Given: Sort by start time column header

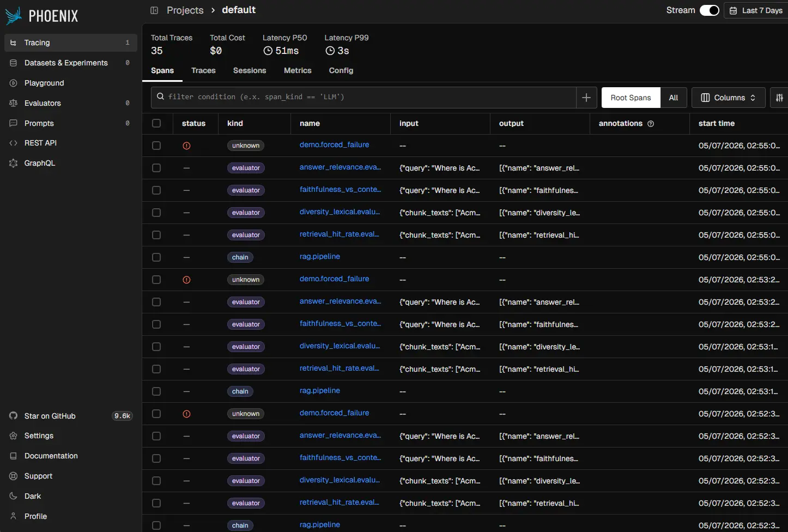Looking at the screenshot, I should click(717, 123).
